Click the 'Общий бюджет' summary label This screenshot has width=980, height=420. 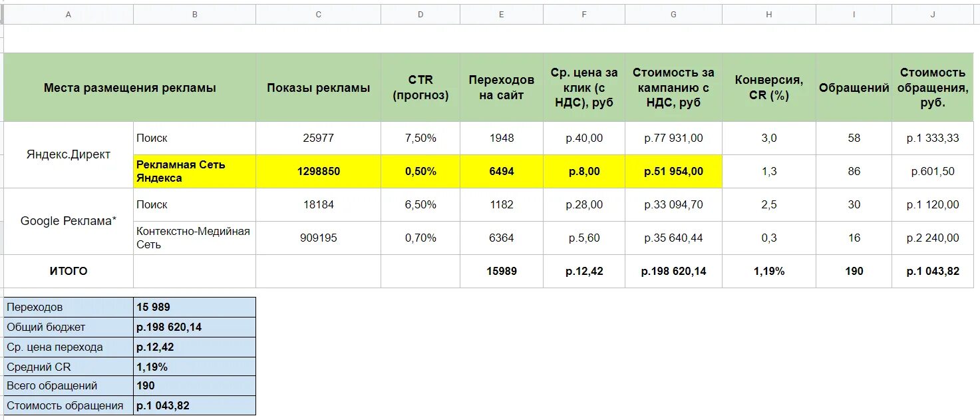pos(69,327)
